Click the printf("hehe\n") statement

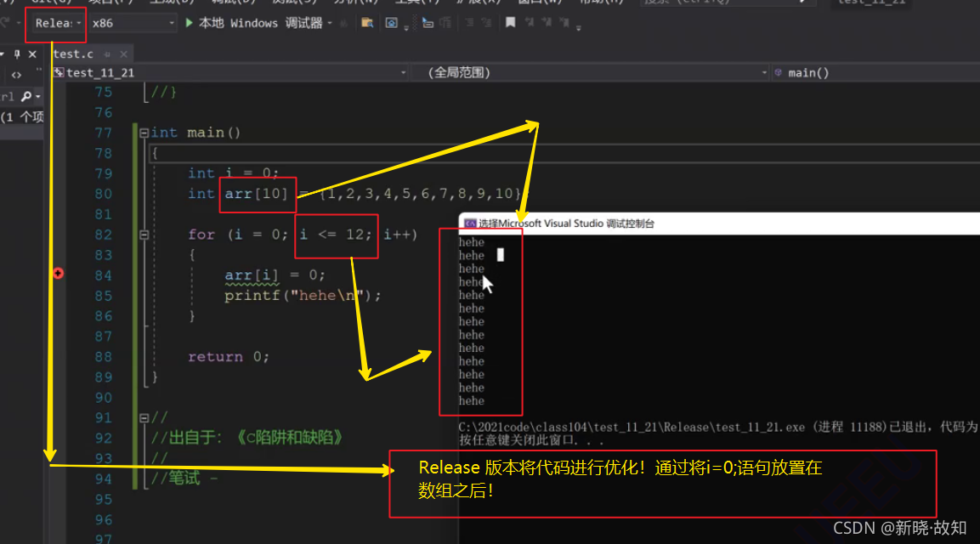303,295
